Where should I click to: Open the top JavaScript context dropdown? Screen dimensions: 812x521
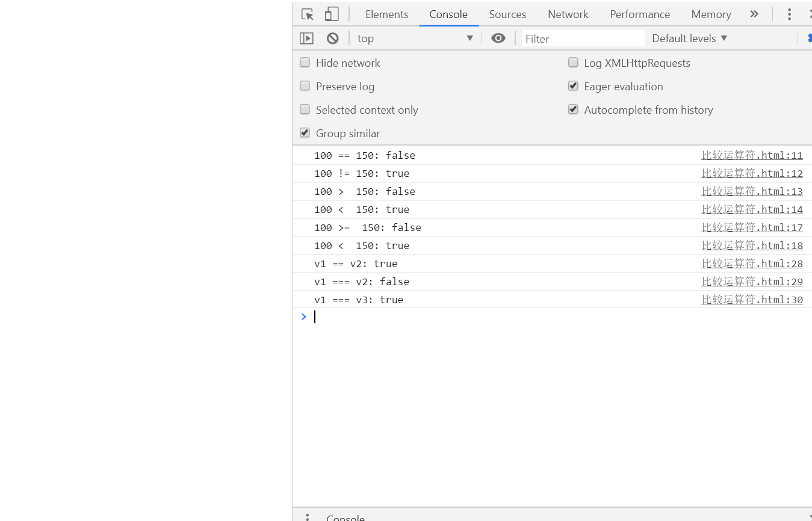[415, 39]
